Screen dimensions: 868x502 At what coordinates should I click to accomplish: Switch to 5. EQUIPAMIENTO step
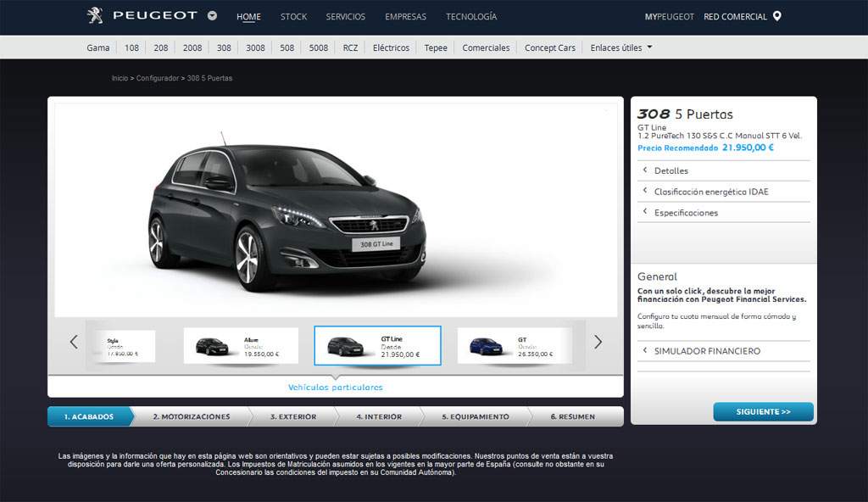pyautogui.click(x=476, y=416)
